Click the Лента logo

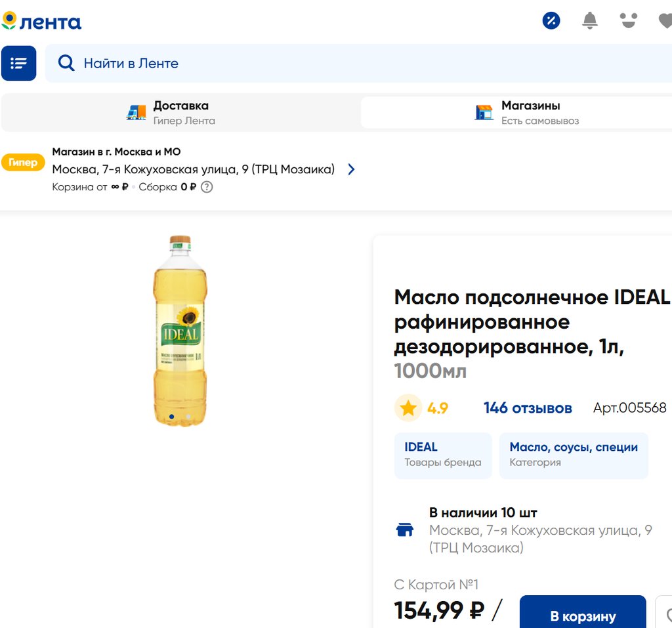coord(41,21)
